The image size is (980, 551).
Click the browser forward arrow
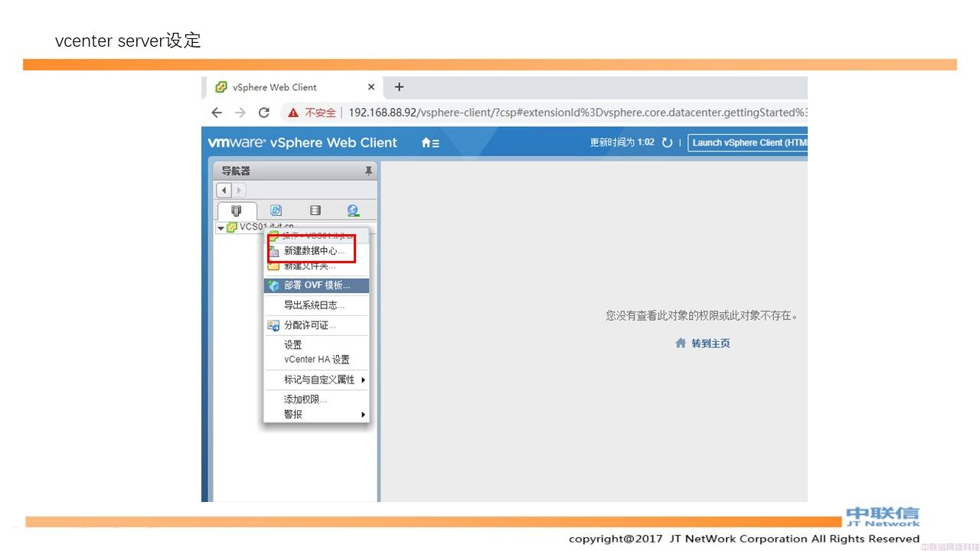[240, 112]
